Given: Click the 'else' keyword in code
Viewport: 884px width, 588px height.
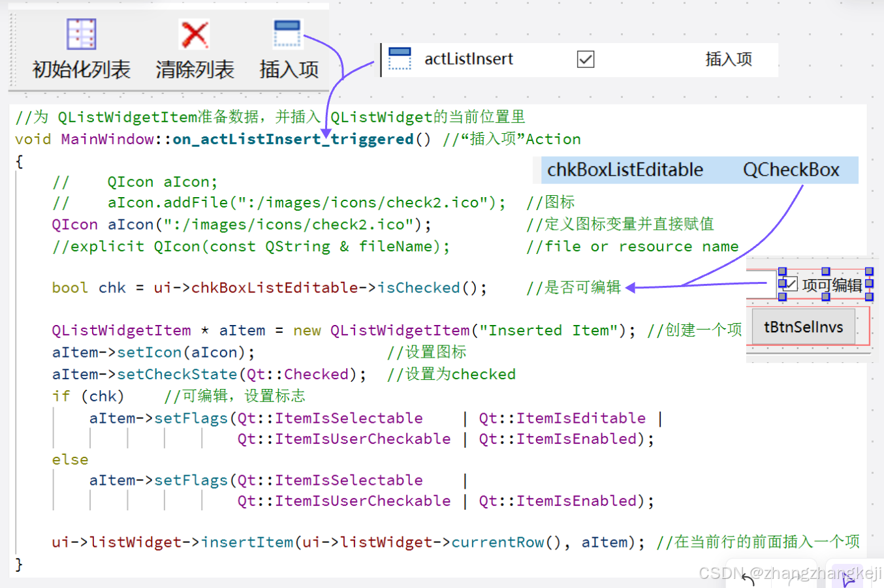Looking at the screenshot, I should pos(70,459).
